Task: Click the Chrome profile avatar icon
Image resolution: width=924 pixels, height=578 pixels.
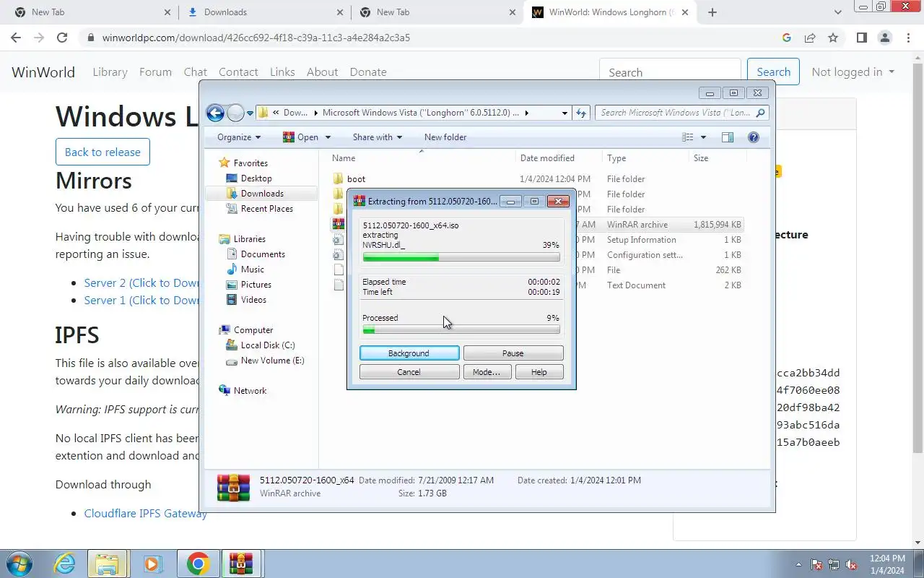Action: 885,38
